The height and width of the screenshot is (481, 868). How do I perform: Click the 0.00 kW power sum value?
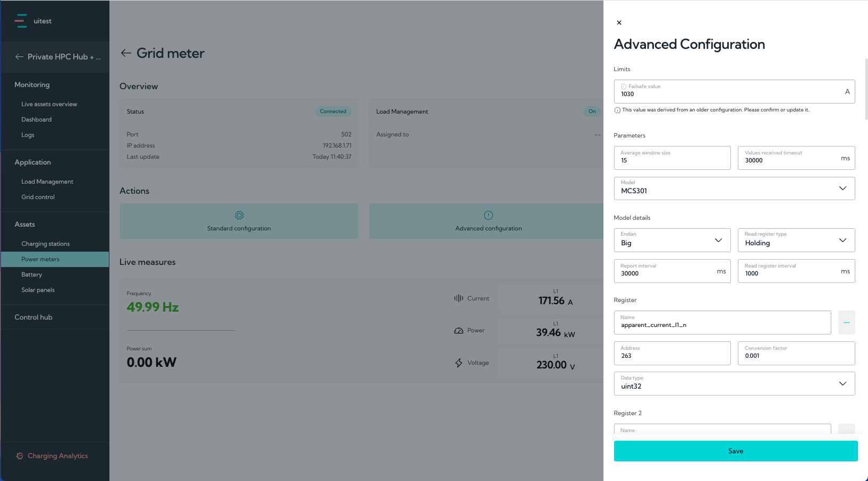151,362
